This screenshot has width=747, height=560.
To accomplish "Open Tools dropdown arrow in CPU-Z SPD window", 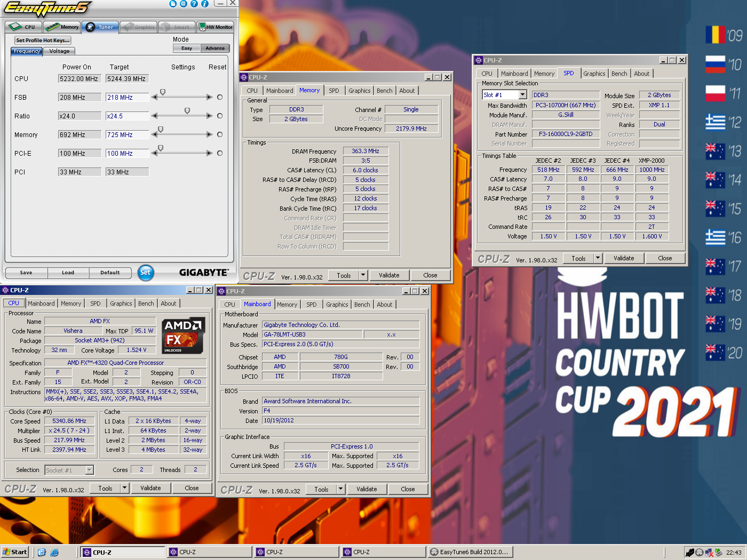I will pyautogui.click(x=598, y=258).
